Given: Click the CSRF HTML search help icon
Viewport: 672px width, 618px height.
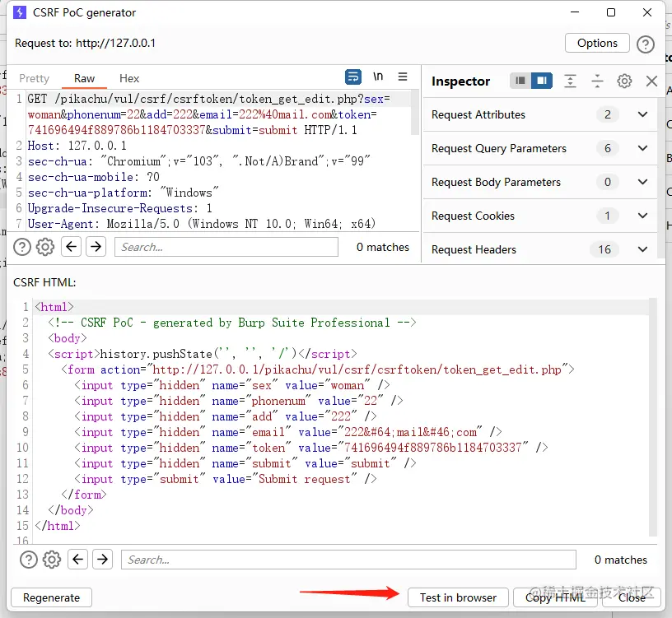Looking at the screenshot, I should 29,560.
